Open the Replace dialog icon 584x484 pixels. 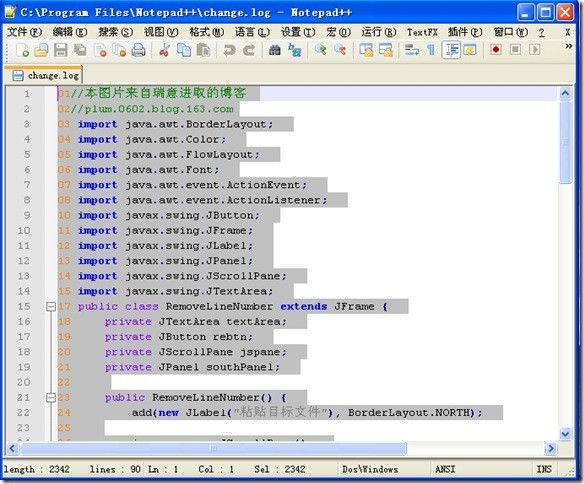coord(294,50)
